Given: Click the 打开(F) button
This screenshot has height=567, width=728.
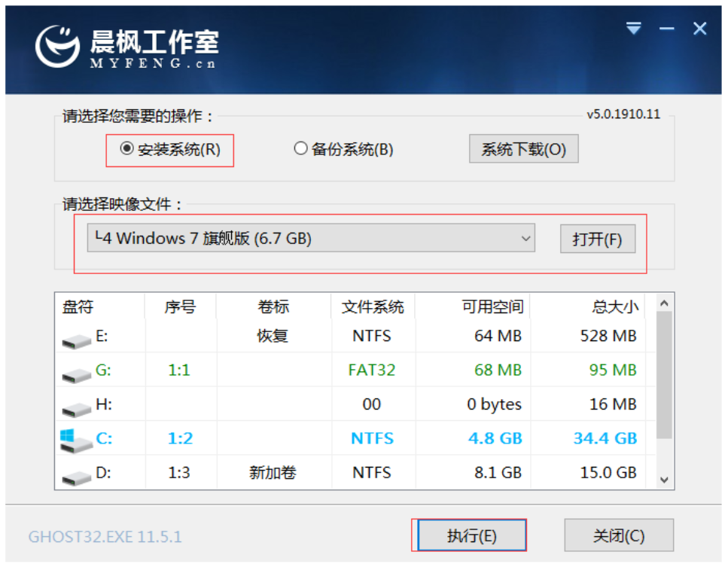Looking at the screenshot, I should point(598,239).
